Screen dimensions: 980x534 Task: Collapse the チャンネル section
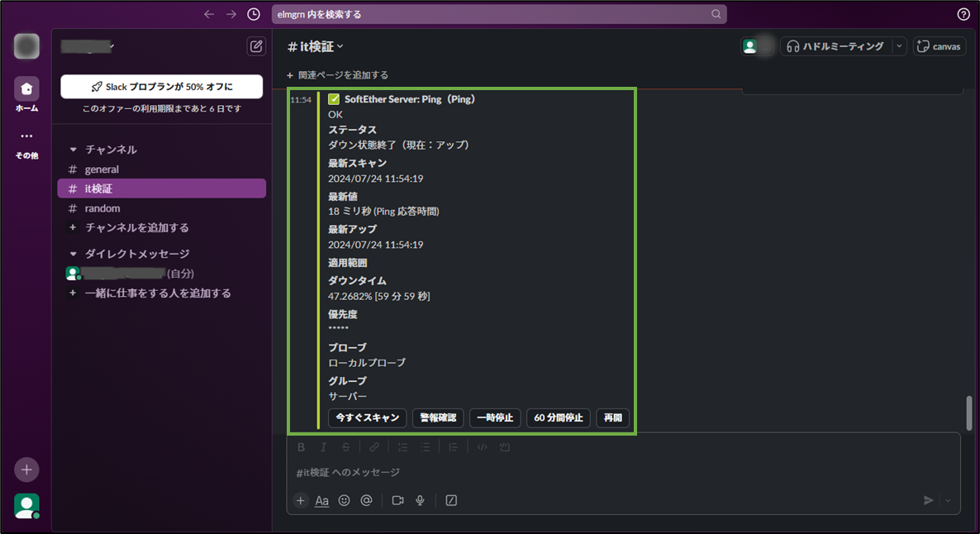73,150
